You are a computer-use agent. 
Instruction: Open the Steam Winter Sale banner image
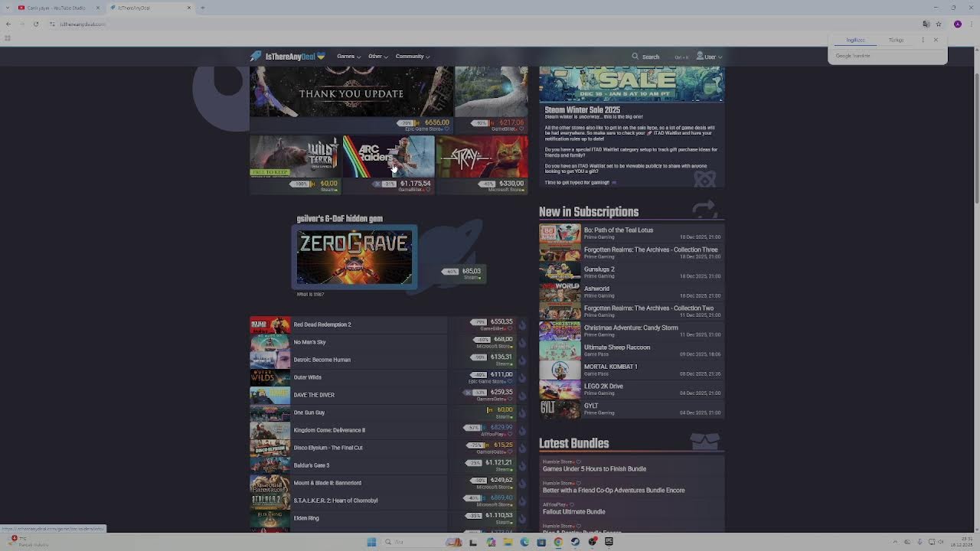631,83
